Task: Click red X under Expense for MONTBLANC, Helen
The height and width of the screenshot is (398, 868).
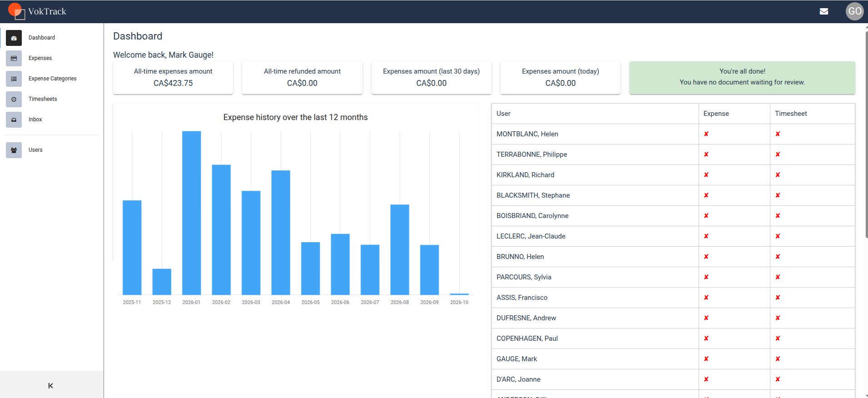Action: pyautogui.click(x=706, y=134)
